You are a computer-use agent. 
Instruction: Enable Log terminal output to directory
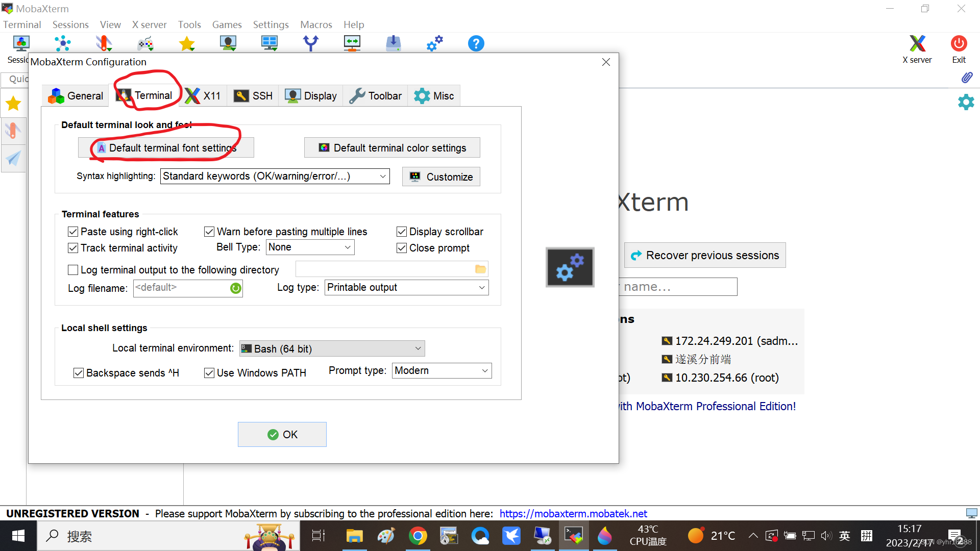coord(73,270)
